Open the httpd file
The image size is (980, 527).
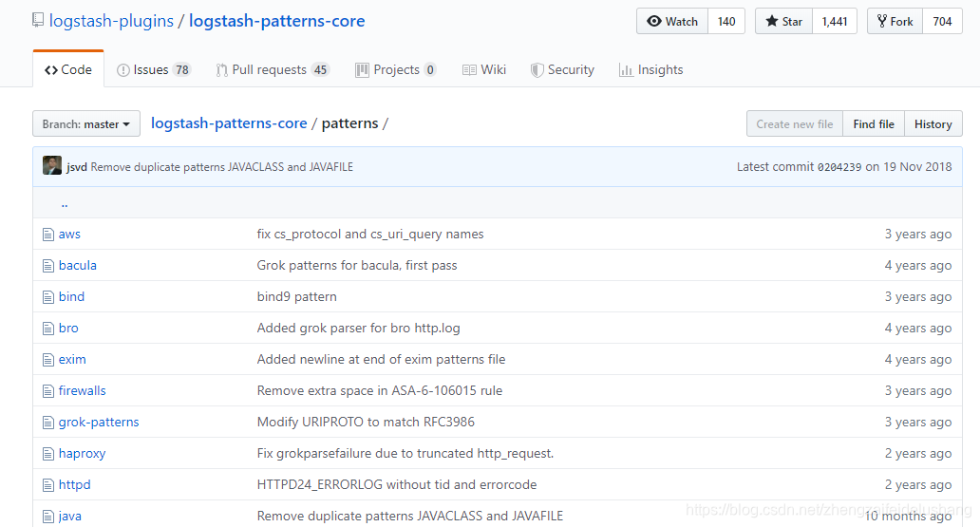[x=74, y=484]
